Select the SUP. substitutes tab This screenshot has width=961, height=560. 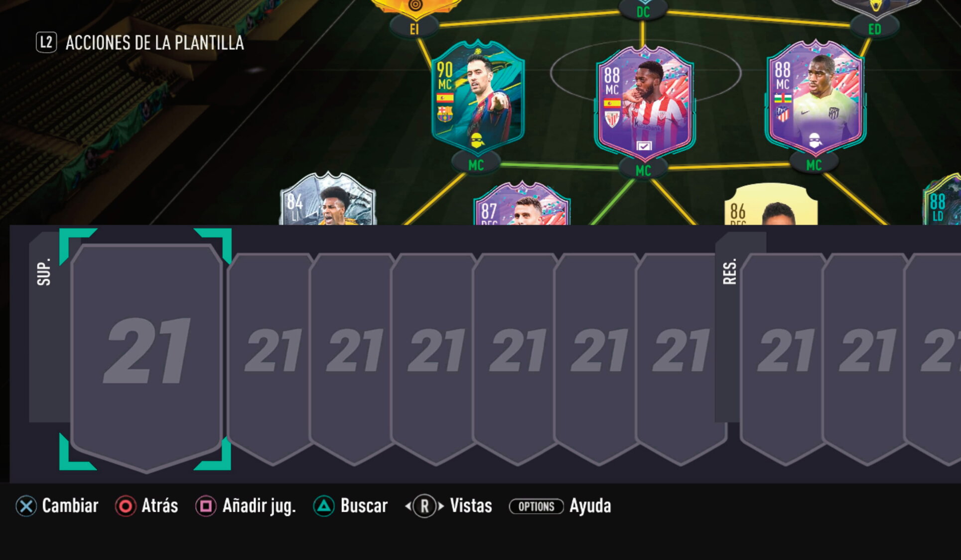tap(44, 272)
